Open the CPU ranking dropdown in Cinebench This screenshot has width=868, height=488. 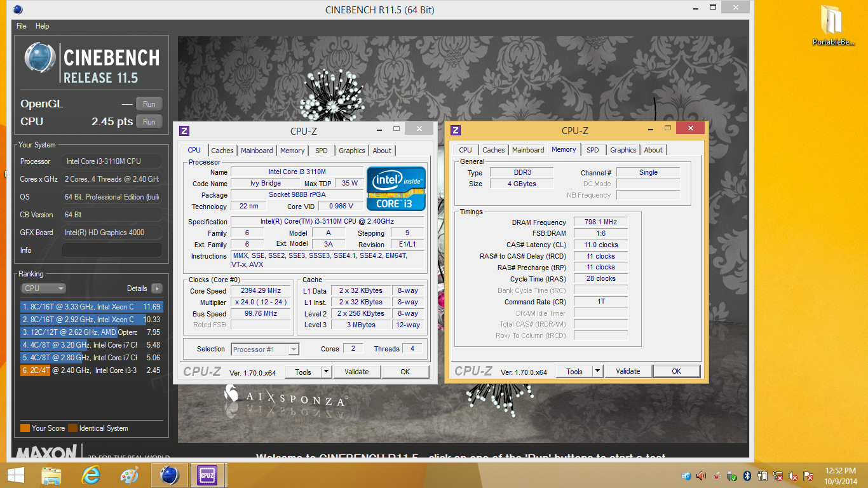[x=44, y=288]
